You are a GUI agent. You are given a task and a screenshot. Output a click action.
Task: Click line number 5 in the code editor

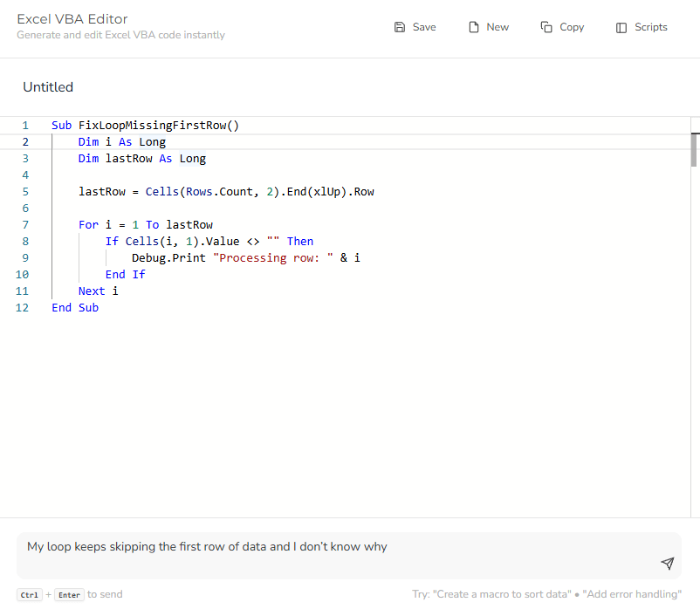coord(25,191)
